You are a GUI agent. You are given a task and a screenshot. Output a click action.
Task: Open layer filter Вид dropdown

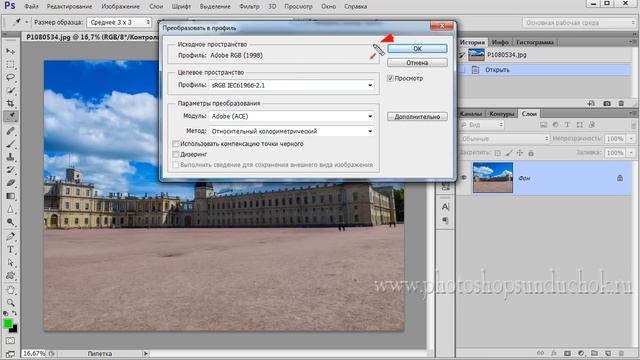(x=482, y=125)
